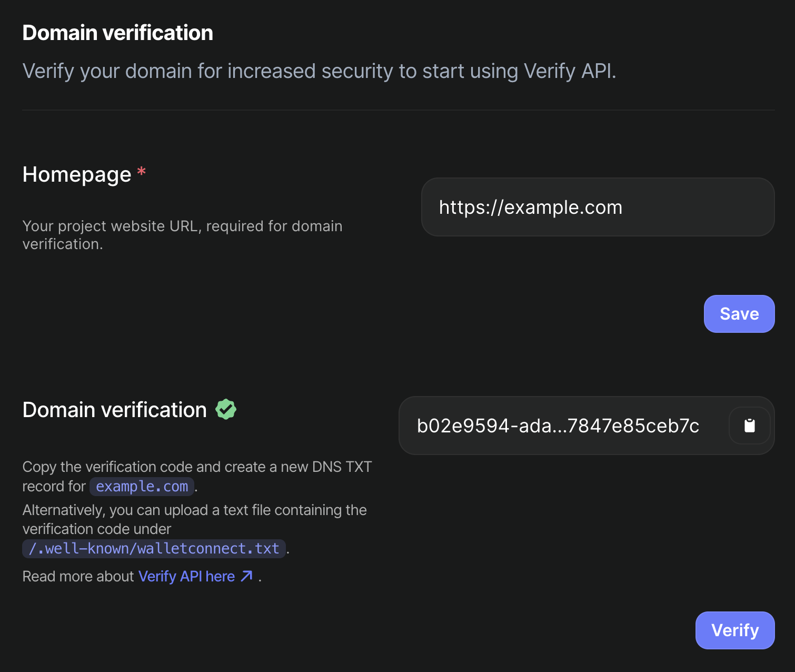The width and height of the screenshot is (795, 672).
Task: Click the example.com inline code chip
Action: pos(142,486)
